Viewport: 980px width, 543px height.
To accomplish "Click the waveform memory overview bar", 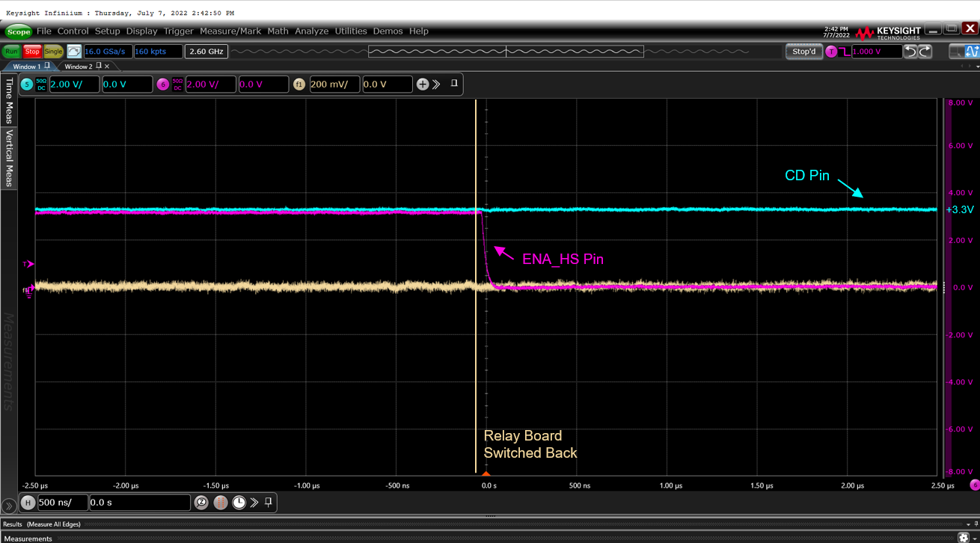I will coord(506,52).
